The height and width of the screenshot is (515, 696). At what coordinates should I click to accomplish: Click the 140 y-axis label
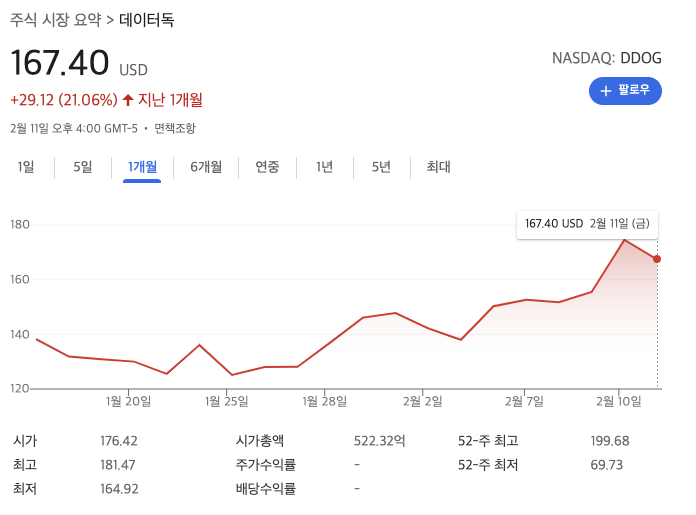coord(20,334)
